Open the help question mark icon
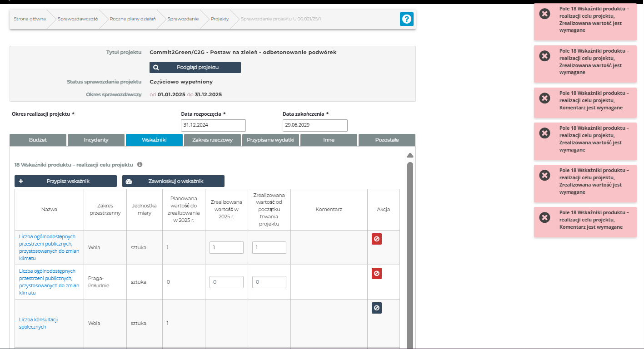 [406, 19]
